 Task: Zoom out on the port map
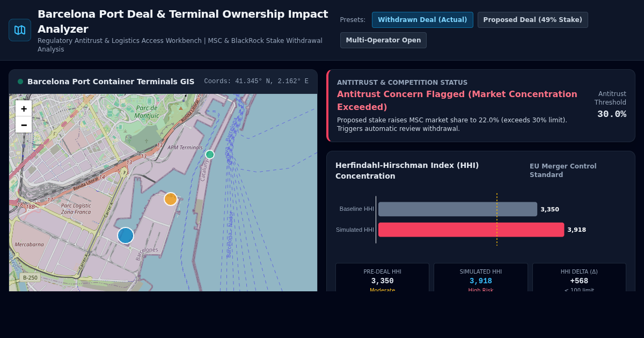[24, 124]
